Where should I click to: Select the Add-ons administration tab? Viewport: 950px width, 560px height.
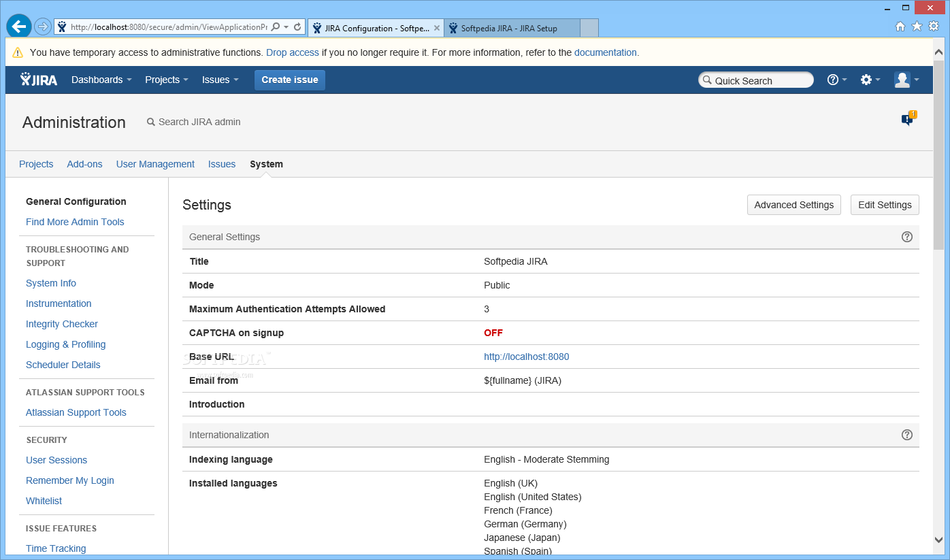[x=84, y=164]
